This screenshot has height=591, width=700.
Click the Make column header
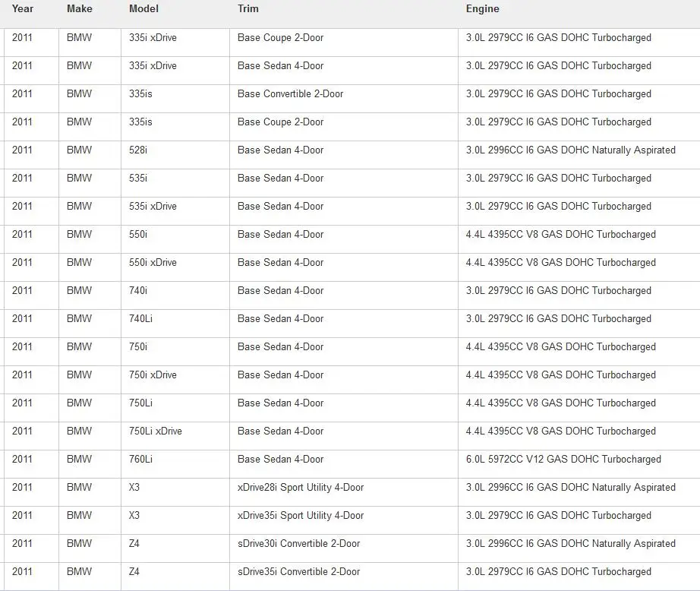80,8
